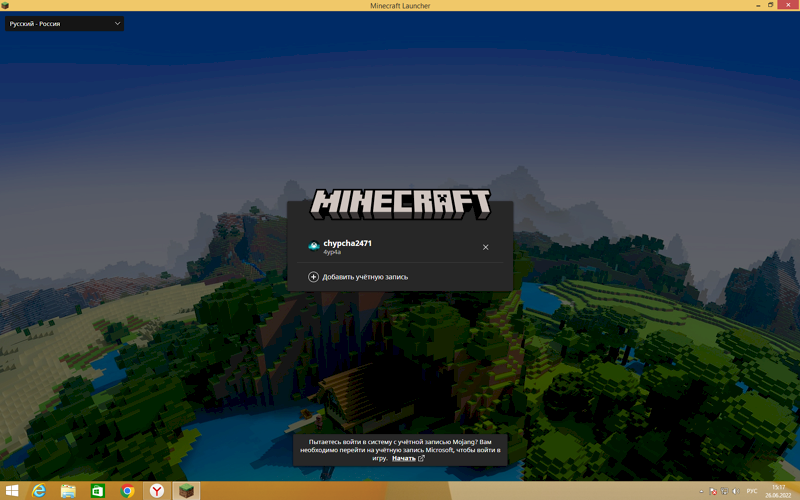
Task: Minimize the Minecraft Launcher window
Action: click(758, 5)
